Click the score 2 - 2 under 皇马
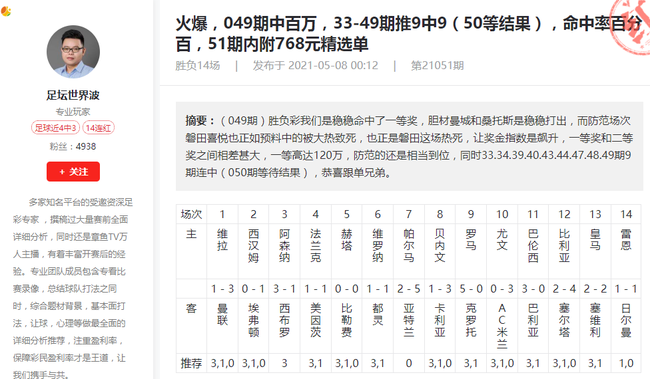This screenshot has width=650, height=379. 596,289
